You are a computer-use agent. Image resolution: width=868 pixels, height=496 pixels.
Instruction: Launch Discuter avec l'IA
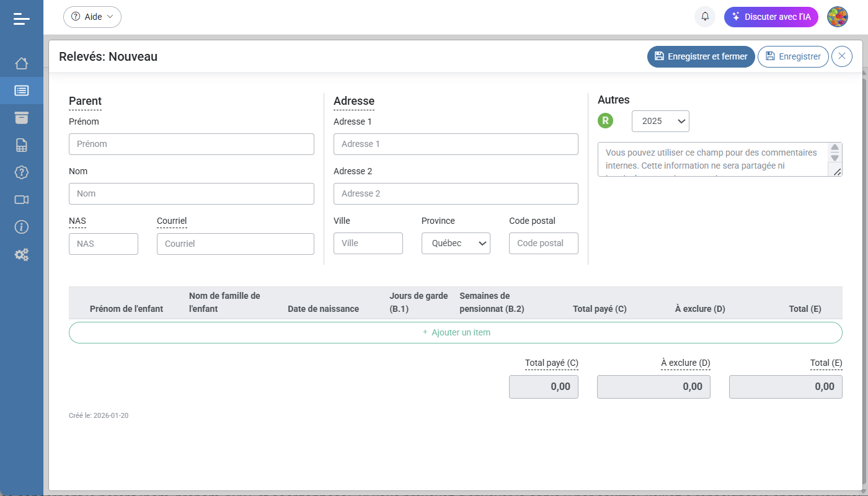(x=771, y=17)
